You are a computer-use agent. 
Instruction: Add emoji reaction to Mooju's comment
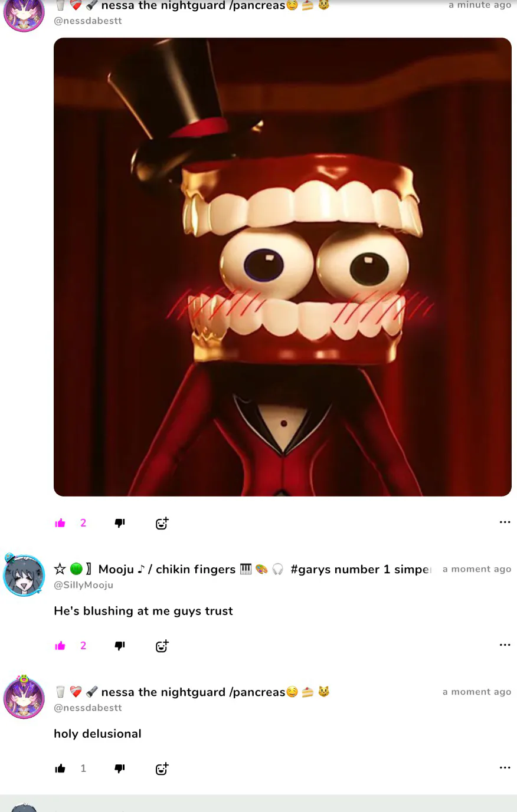click(x=162, y=646)
